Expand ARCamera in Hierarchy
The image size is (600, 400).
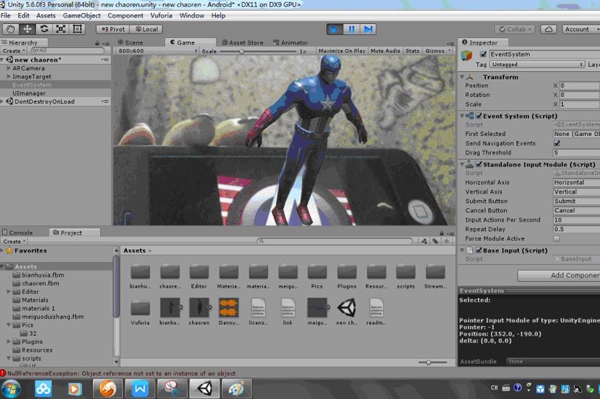(x=8, y=68)
